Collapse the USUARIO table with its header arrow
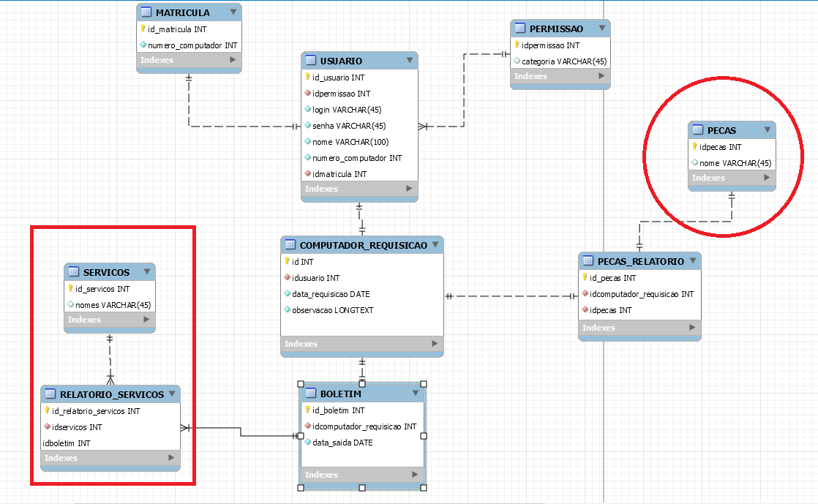 410,61
